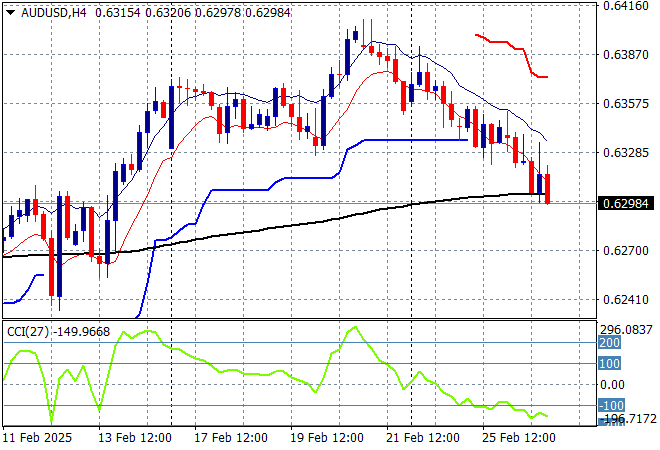This screenshot has height=450, width=660.
Task: Click the price scale label 0.62410
Action: coord(625,300)
